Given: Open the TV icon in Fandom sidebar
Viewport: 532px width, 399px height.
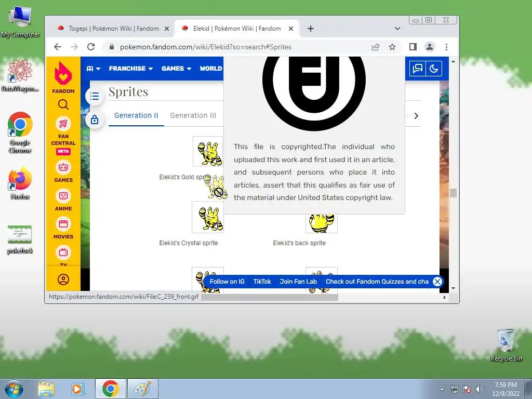Looking at the screenshot, I should click(63, 252).
